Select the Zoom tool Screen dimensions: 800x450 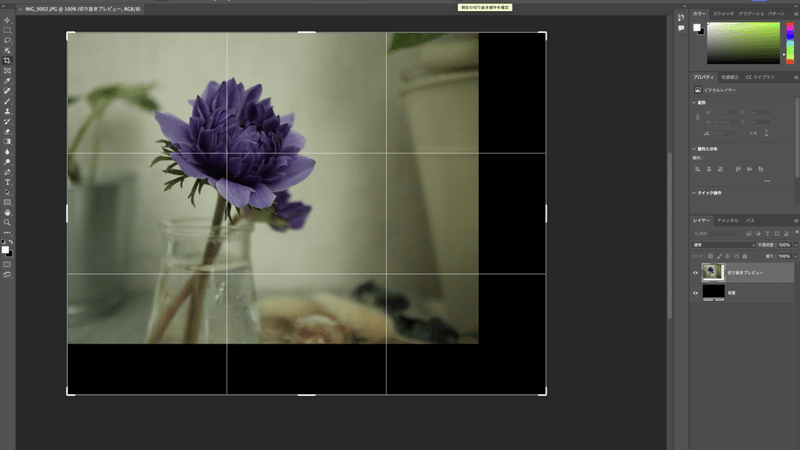7,222
